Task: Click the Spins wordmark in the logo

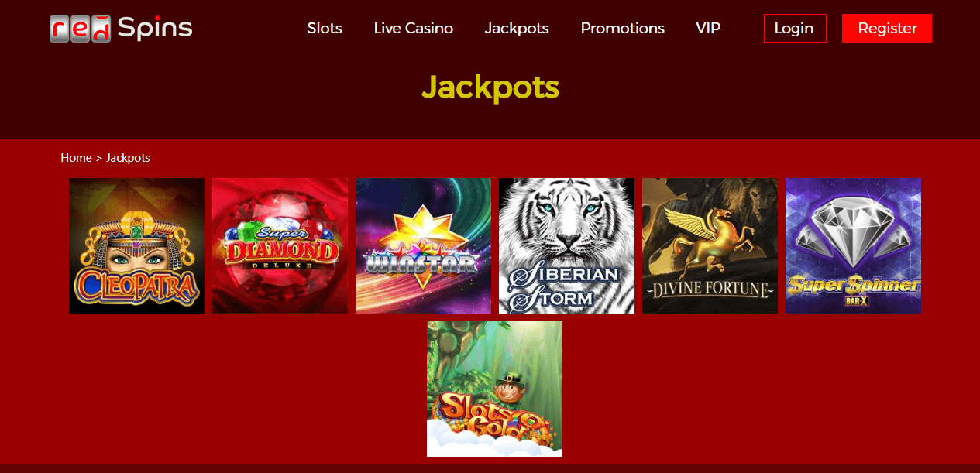Action: pos(154,28)
